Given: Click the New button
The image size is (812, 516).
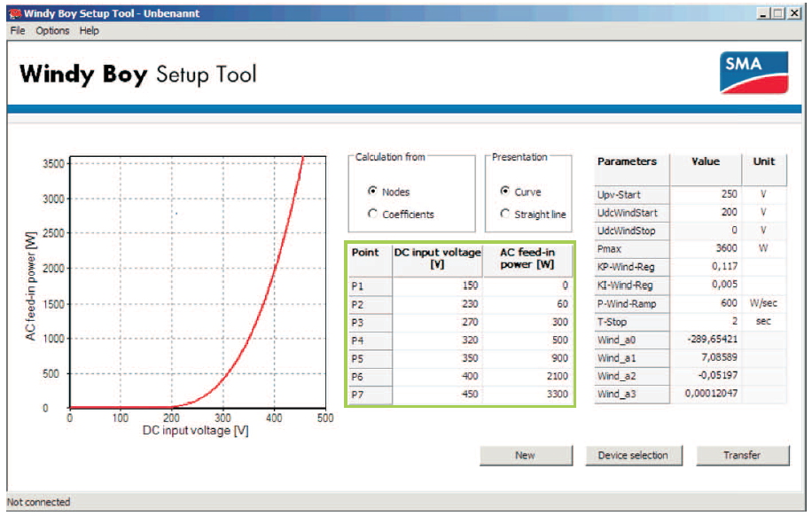Looking at the screenshot, I should tap(526, 456).
